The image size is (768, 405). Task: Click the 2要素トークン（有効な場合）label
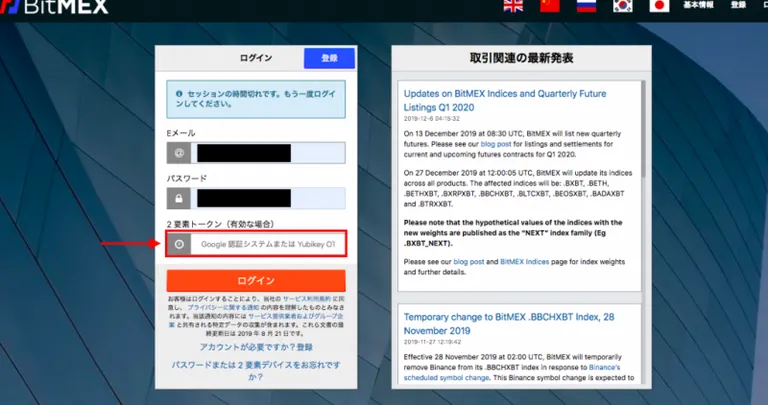[x=220, y=224]
